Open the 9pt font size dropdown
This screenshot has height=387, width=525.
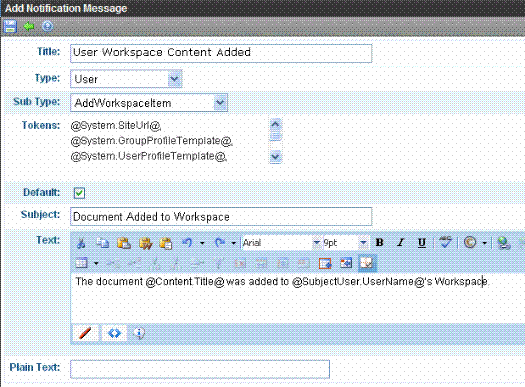click(364, 242)
